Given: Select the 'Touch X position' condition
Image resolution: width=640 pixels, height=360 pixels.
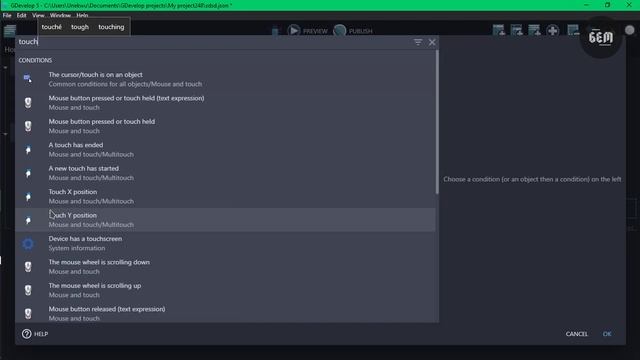Looking at the screenshot, I should (x=225, y=196).
